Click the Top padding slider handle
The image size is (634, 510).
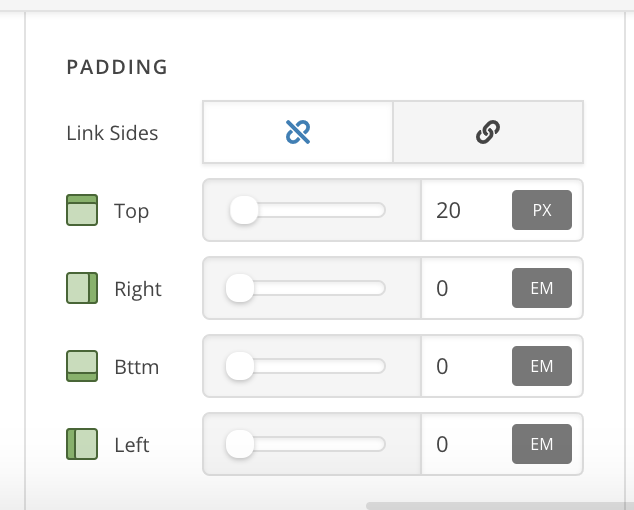point(243,210)
